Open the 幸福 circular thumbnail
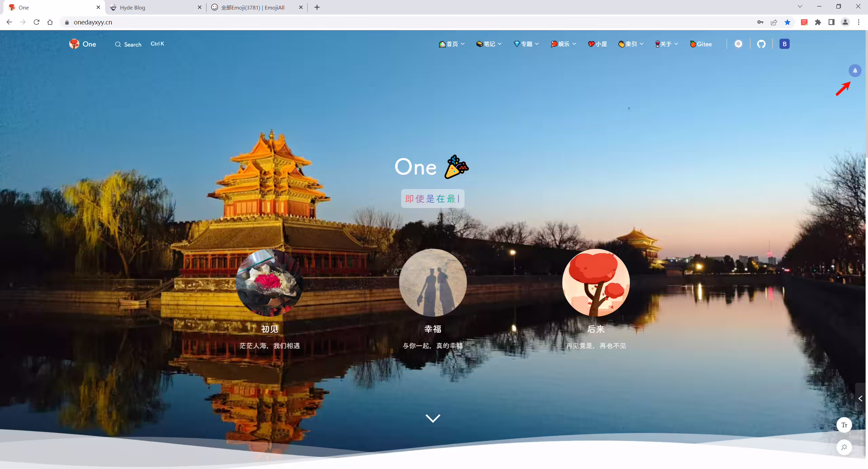The height and width of the screenshot is (469, 868). 433,282
